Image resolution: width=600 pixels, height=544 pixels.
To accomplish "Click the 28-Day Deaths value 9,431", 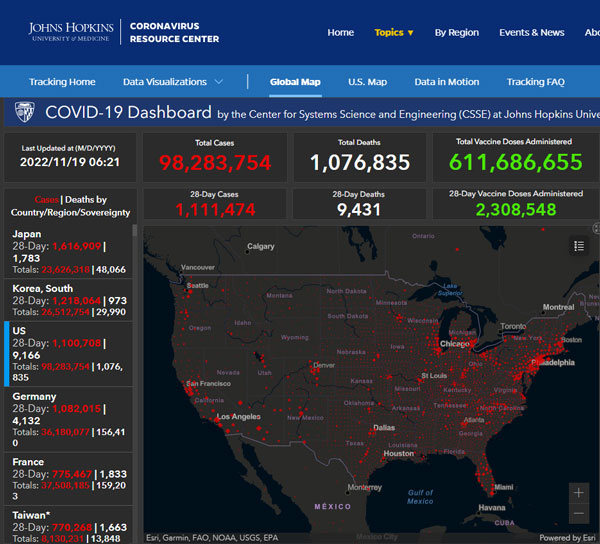I will pyautogui.click(x=359, y=210).
